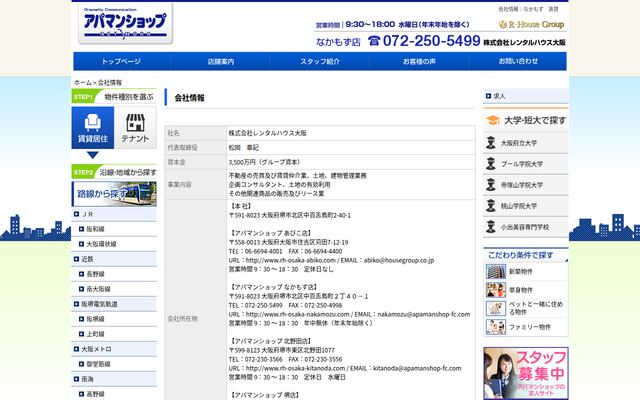640x400 pixels.
Task: Click the こだわり条件で探す section header
Action: pos(526,255)
